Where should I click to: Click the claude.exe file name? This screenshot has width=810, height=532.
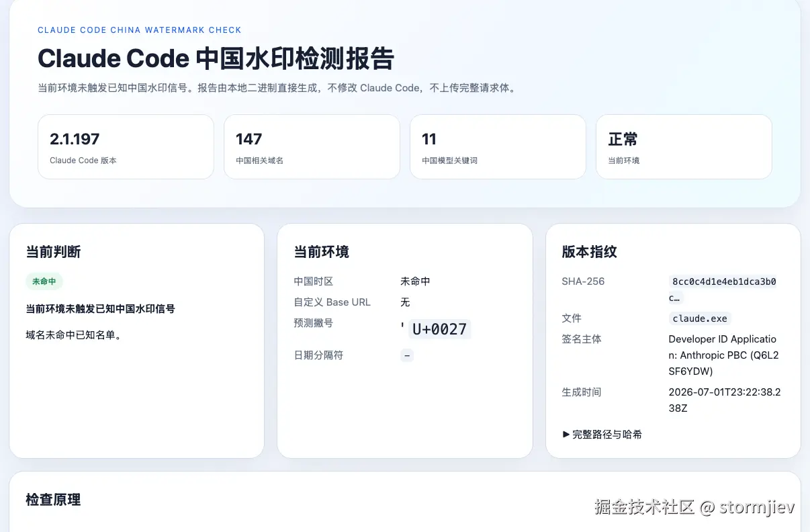click(x=700, y=318)
